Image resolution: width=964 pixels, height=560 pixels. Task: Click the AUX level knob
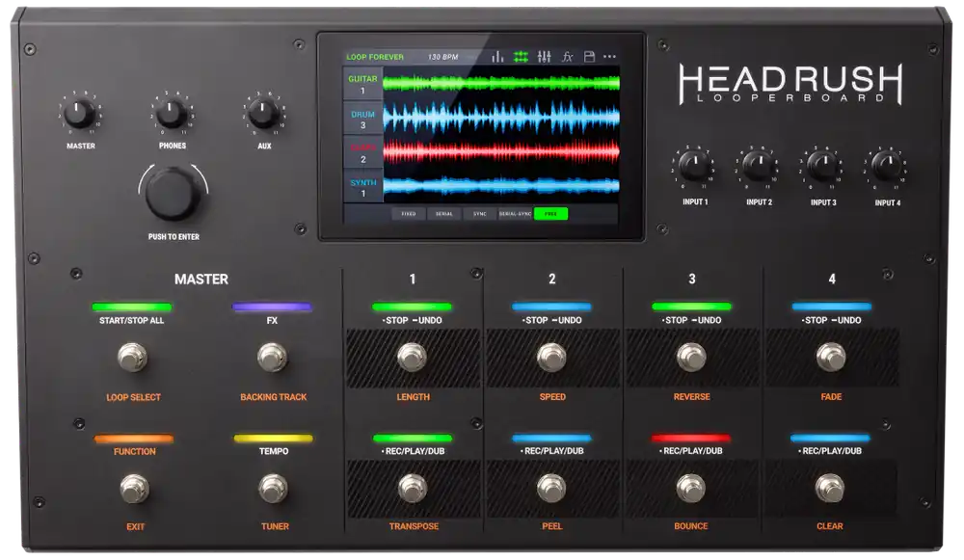[x=263, y=113]
